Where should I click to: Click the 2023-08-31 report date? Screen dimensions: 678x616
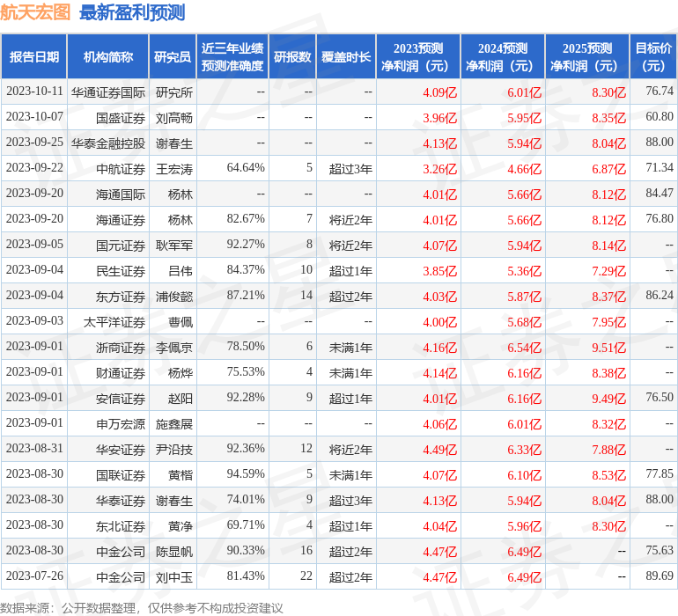pyautogui.click(x=34, y=448)
